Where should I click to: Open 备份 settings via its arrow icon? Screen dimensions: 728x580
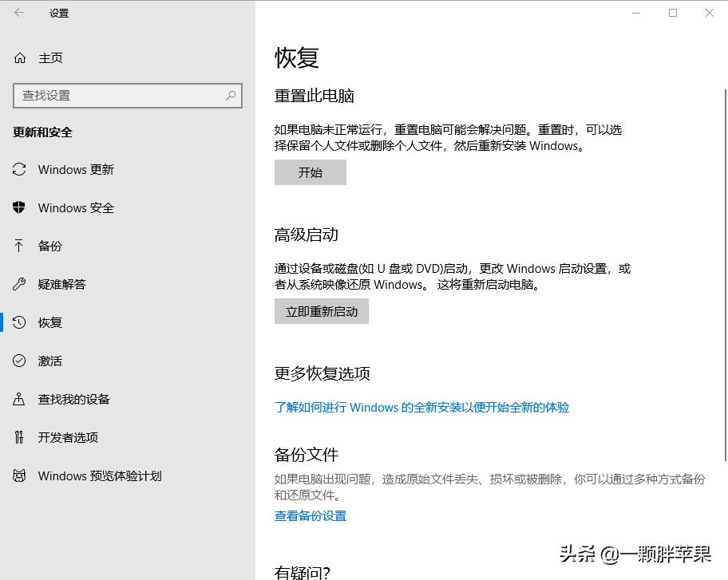tap(20, 247)
